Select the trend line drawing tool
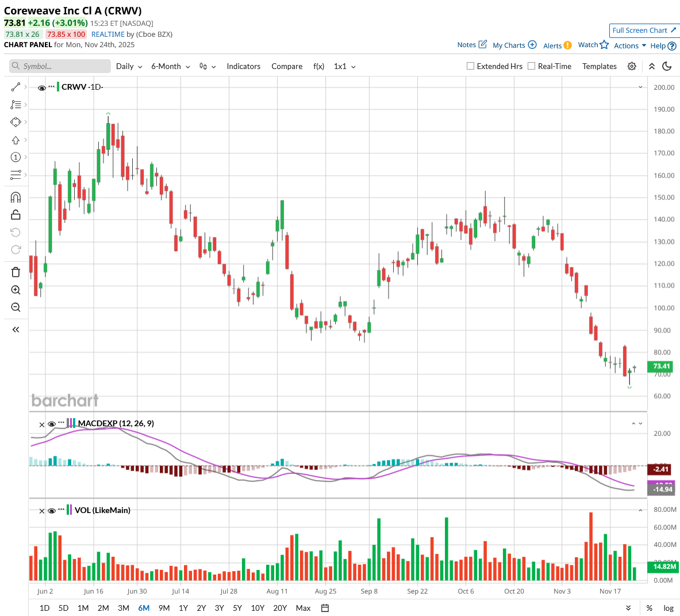Image resolution: width=680 pixels, height=616 pixels. pyautogui.click(x=16, y=87)
